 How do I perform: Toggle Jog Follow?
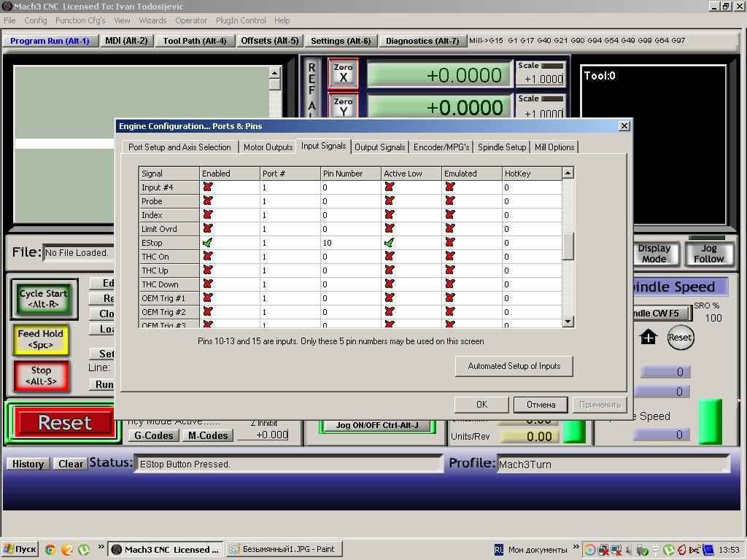point(708,253)
